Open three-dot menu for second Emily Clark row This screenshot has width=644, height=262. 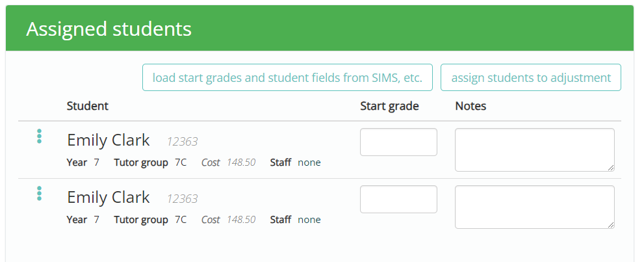(39, 194)
